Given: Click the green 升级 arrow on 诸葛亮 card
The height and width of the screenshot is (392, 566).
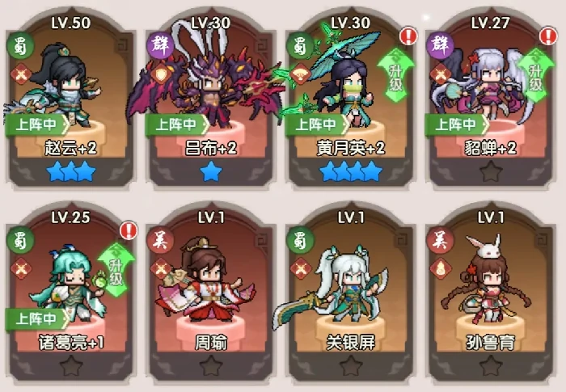Looking at the screenshot, I should pyautogui.click(x=116, y=270).
